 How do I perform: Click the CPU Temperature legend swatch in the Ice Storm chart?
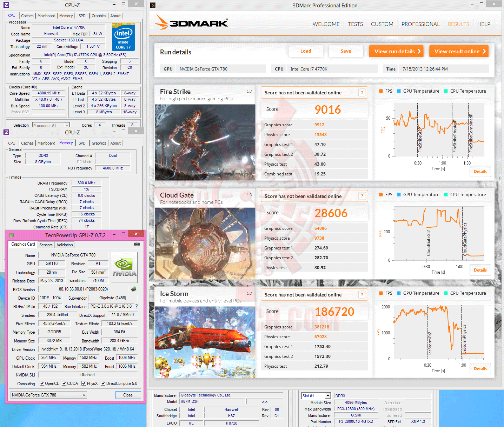(x=446, y=293)
